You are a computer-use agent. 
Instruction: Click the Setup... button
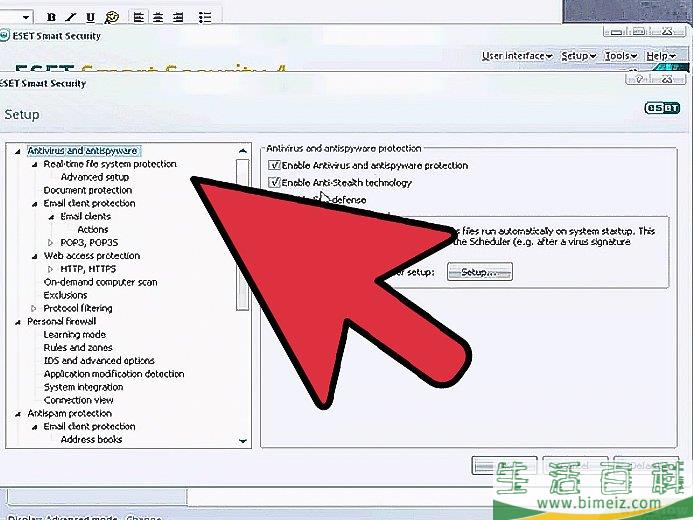pos(480,272)
